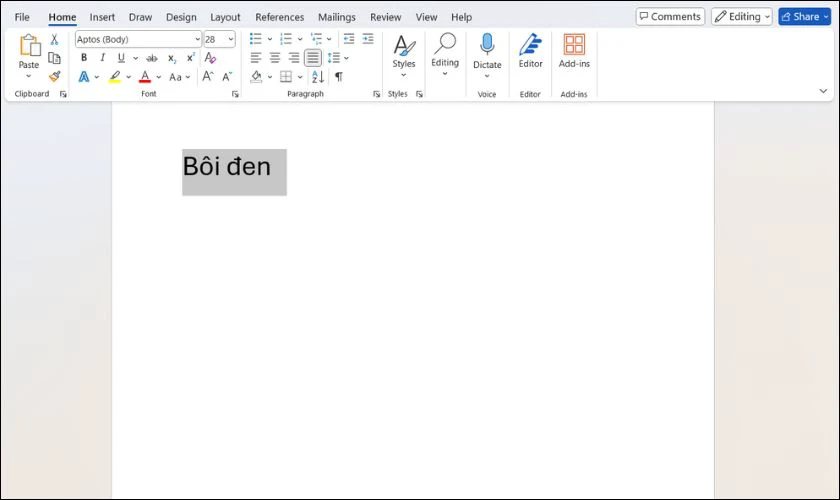Click the Cut scissors icon

pos(54,39)
